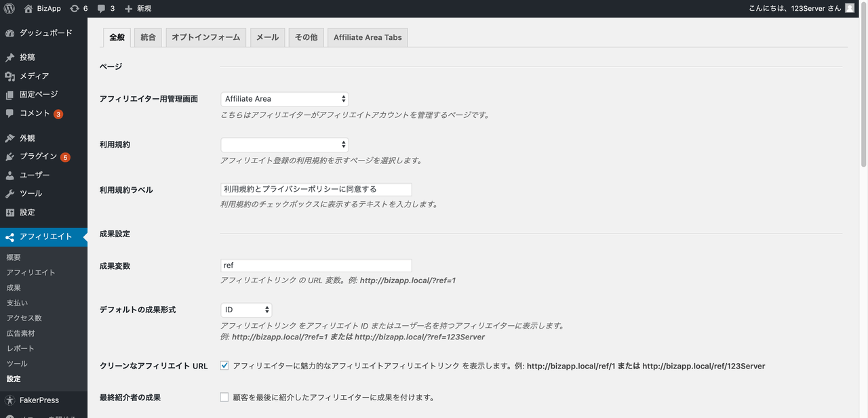Viewport: 868px width, 418px height.
Task: Select the 全般 tab
Action: pos(117,37)
